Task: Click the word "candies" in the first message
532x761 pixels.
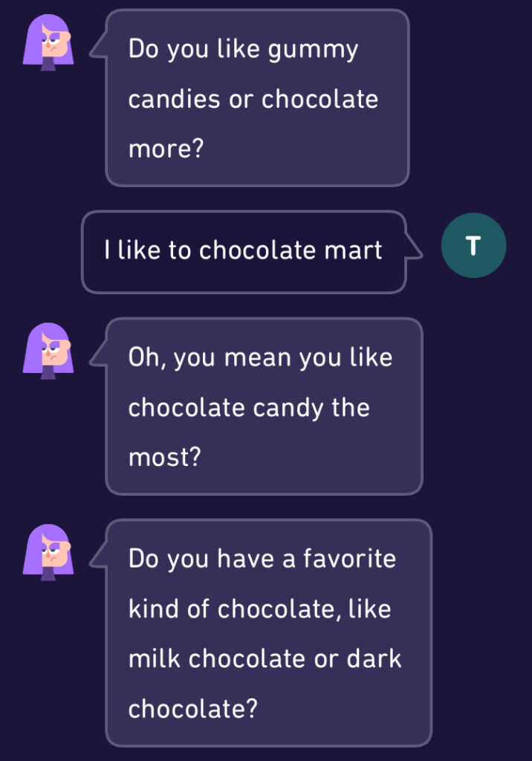Action: click(x=175, y=99)
